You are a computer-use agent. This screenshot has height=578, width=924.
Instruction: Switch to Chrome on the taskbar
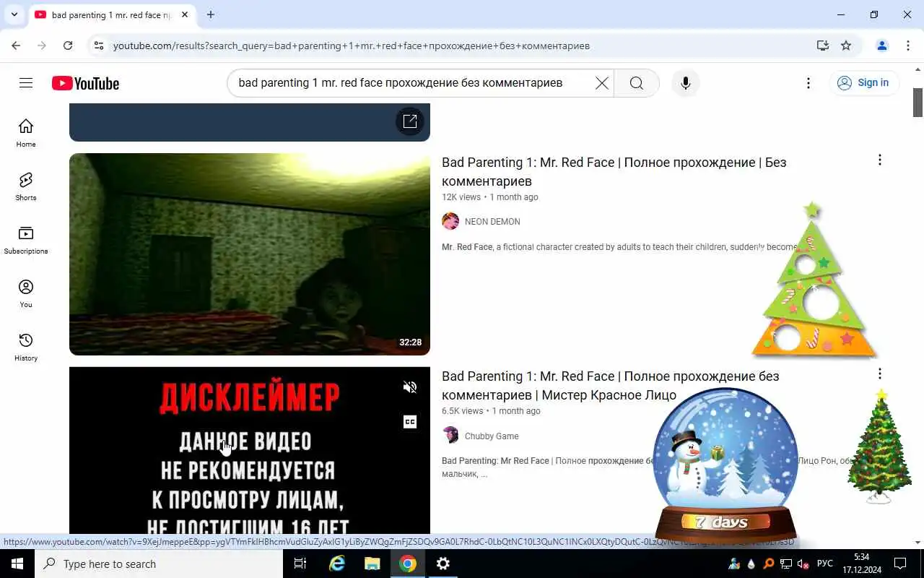(408, 564)
